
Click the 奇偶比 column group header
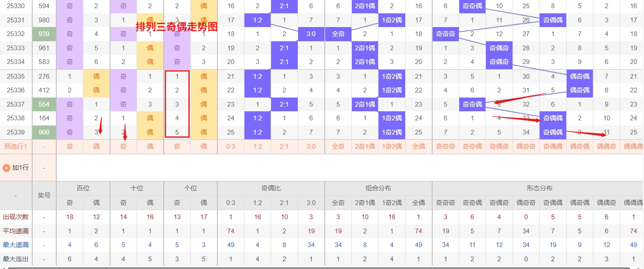[x=271, y=188]
